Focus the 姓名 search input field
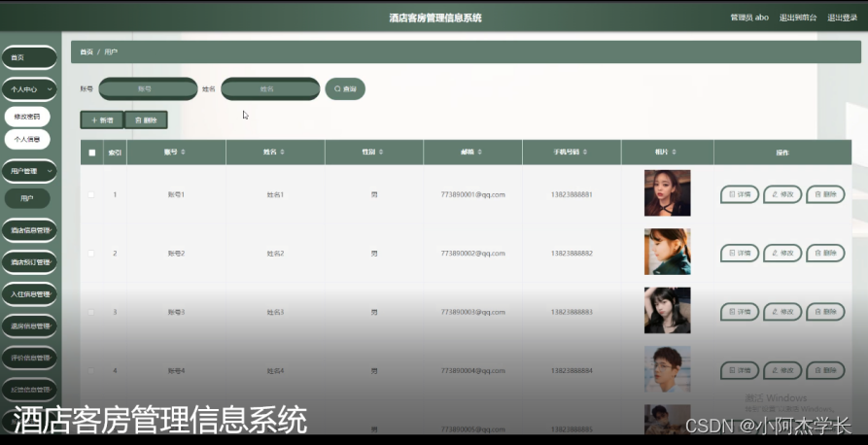The width and height of the screenshot is (868, 445). click(x=270, y=89)
